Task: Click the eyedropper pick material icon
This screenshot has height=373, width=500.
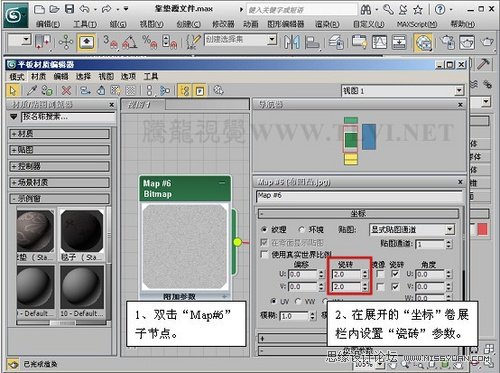Action: pyautogui.click(x=32, y=90)
